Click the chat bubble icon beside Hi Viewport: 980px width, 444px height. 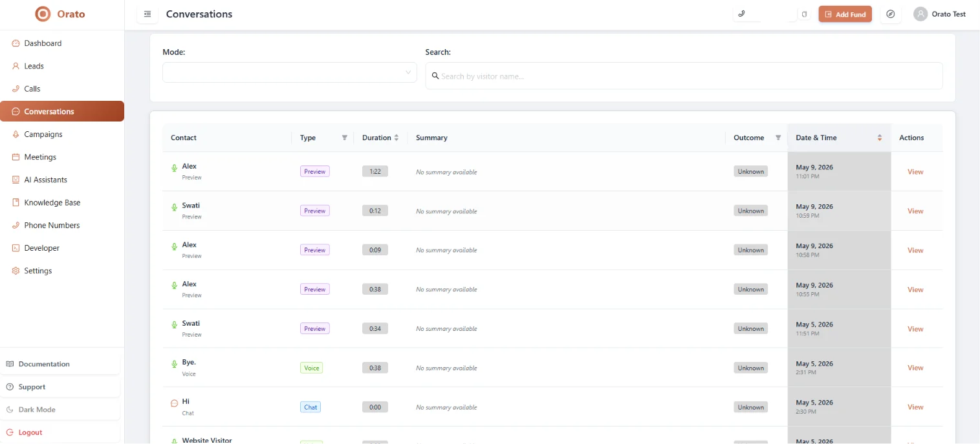pos(174,403)
